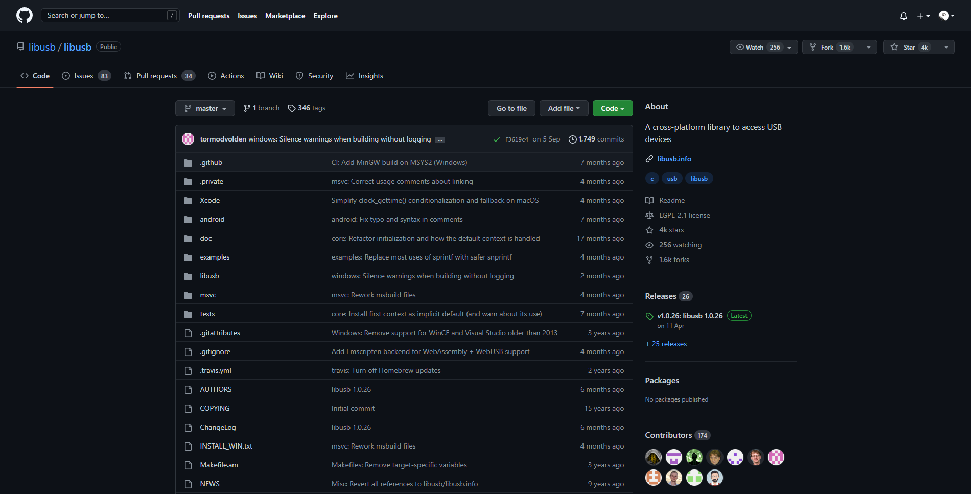The width and height of the screenshot is (980, 494).
Task: Expand the commit message ellipsis
Action: 440,140
